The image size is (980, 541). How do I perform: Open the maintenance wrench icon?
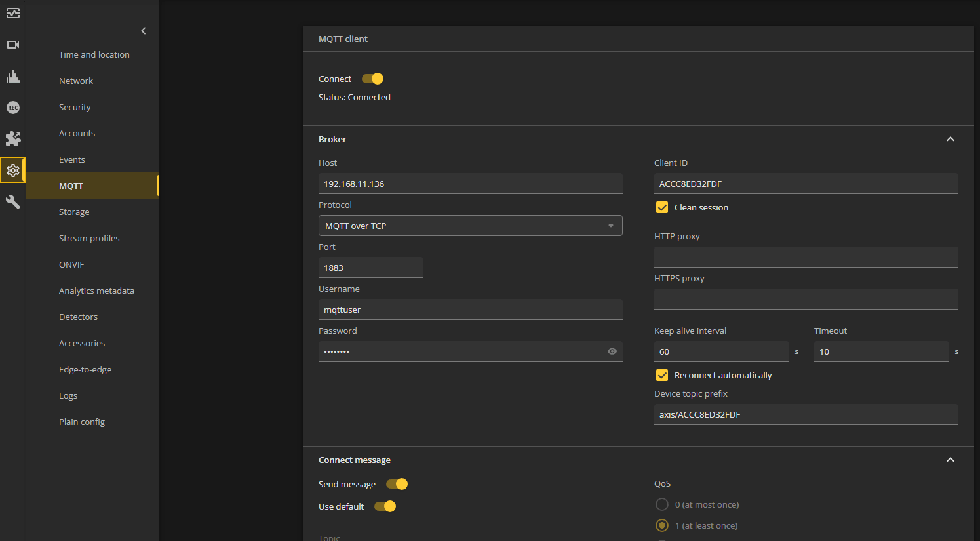click(x=13, y=202)
